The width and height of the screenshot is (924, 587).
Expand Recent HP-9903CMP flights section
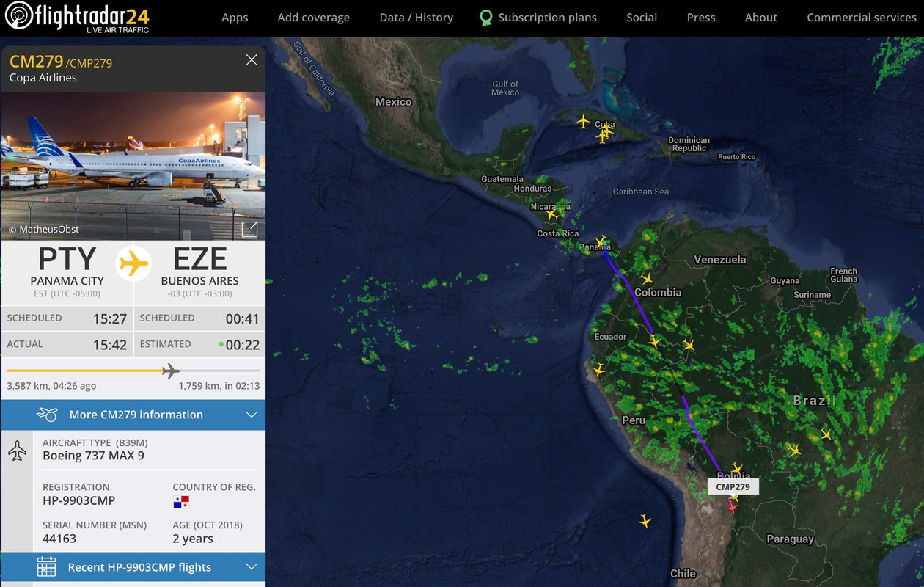(133, 567)
